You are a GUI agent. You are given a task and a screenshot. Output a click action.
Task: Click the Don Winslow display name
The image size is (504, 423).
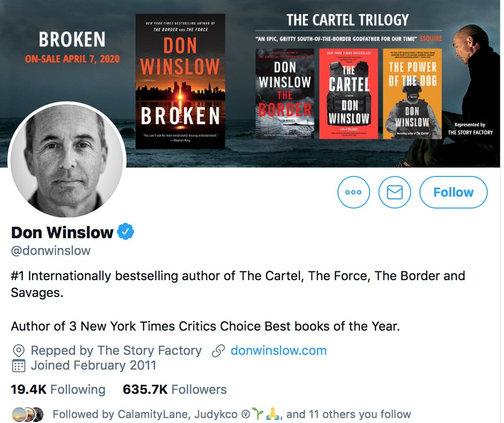pyautogui.click(x=62, y=232)
